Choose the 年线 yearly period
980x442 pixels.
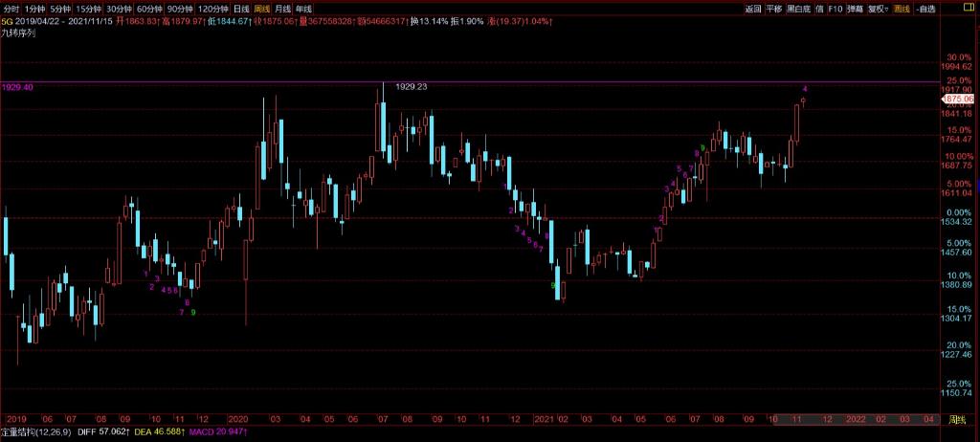303,9
